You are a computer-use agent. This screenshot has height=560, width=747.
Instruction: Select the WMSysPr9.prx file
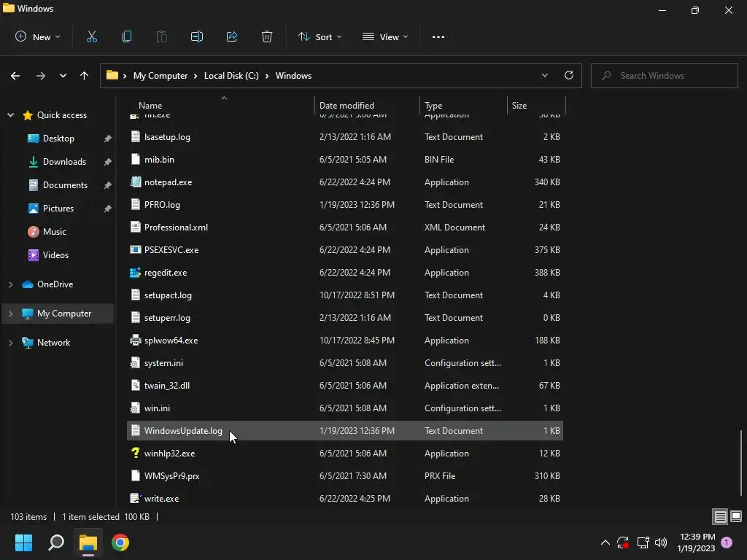(x=345, y=475)
